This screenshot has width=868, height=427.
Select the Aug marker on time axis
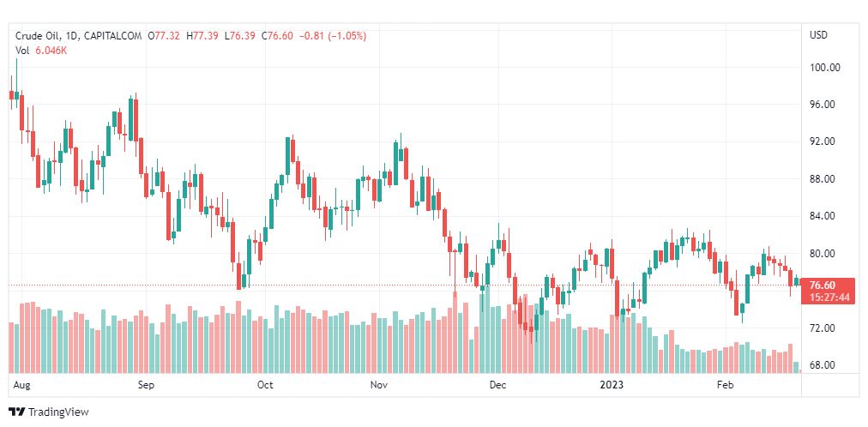[21, 386]
